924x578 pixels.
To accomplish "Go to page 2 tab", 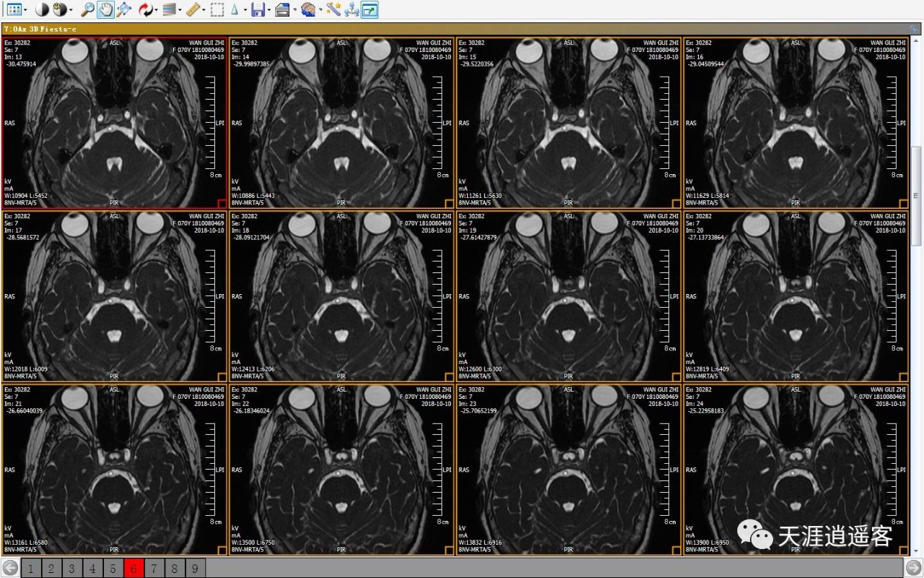I will (51, 568).
